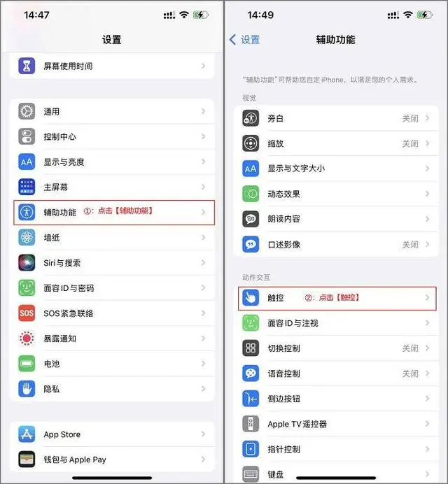The width and height of the screenshot is (448, 484).
Task: Tap the Apple TV遥控器 remote icon
Action: [x=251, y=424]
